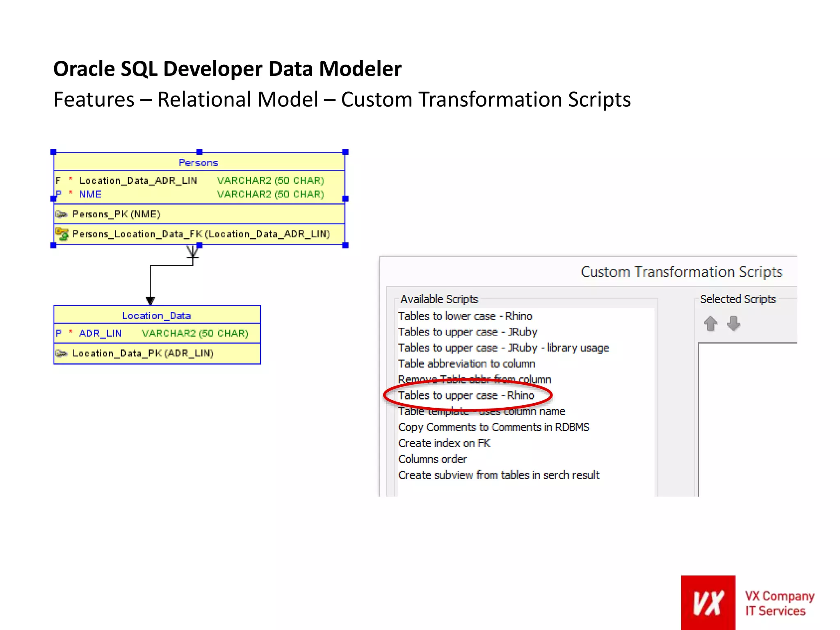Click the move script down arrow icon
Screen dimensions: 840x630
click(x=733, y=323)
